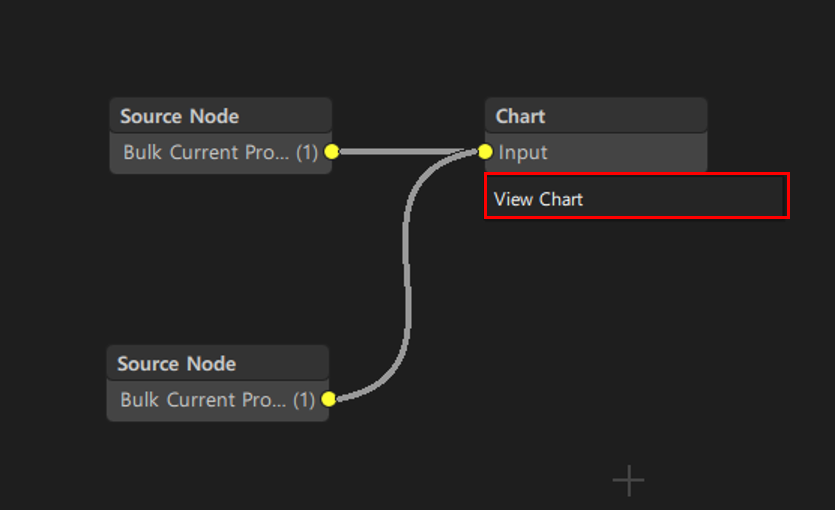Click empty canvas directly below the View Chart menu
Image resolution: width=835 pixels, height=511 pixels.
[636, 300]
